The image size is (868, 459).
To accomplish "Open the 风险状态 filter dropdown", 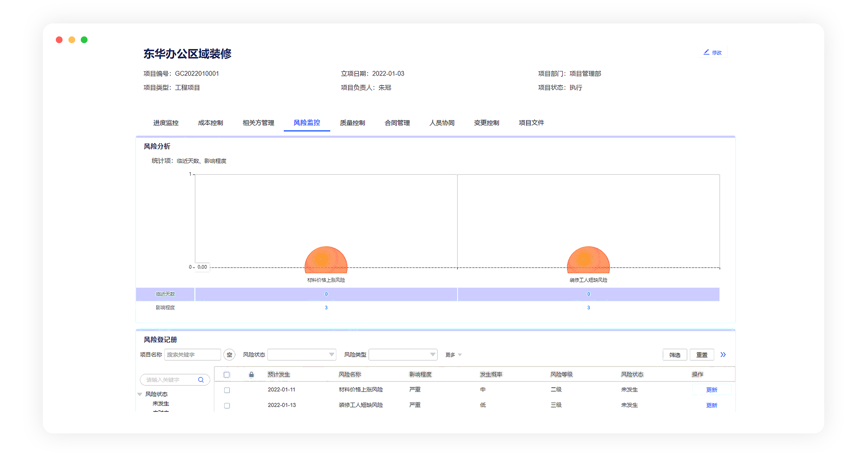I will [x=301, y=354].
